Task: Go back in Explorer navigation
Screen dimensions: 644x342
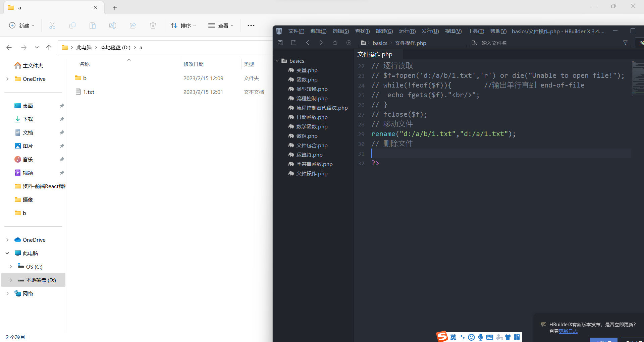Action: click(x=9, y=48)
